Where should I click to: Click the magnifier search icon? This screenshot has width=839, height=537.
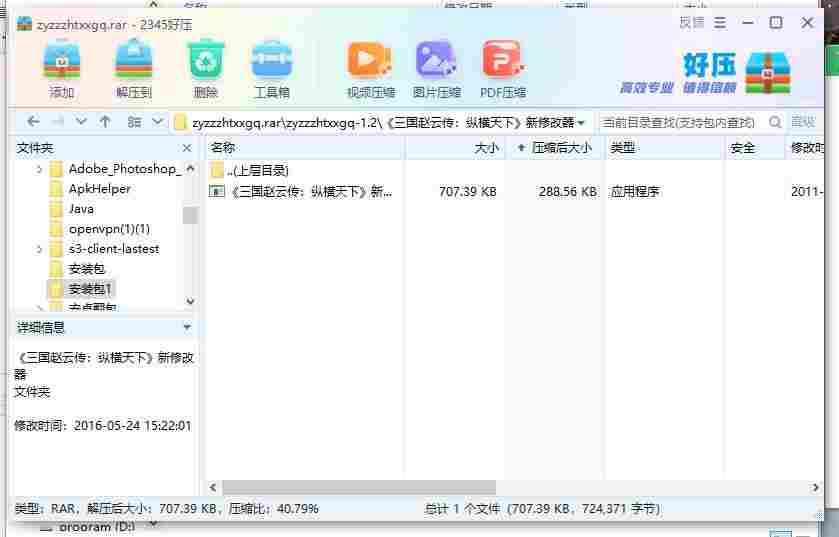(x=775, y=122)
